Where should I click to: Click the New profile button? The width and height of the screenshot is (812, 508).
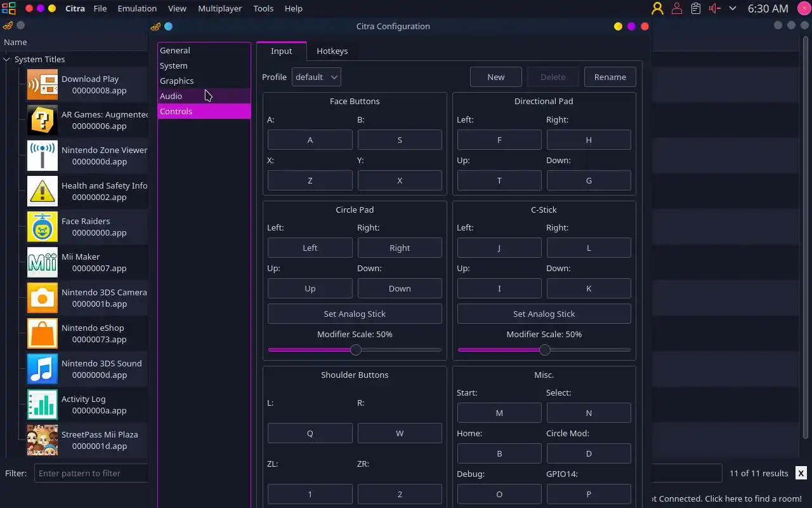pyautogui.click(x=496, y=77)
